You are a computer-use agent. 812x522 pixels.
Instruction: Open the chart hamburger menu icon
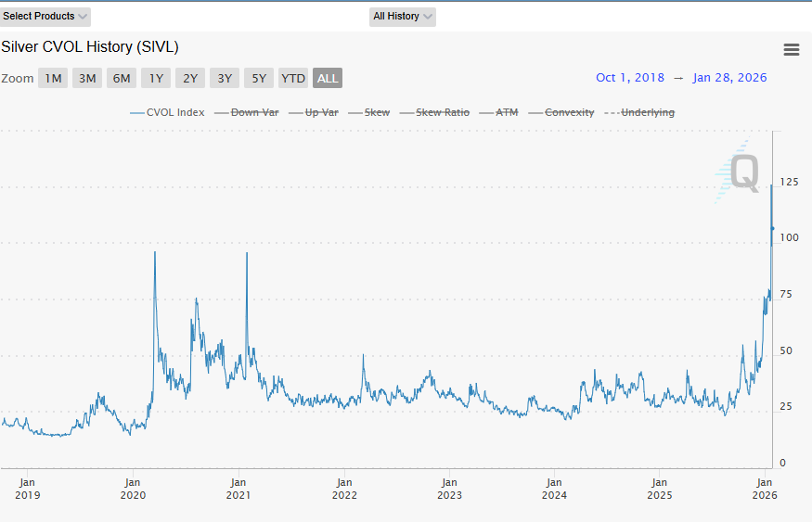pos(791,50)
